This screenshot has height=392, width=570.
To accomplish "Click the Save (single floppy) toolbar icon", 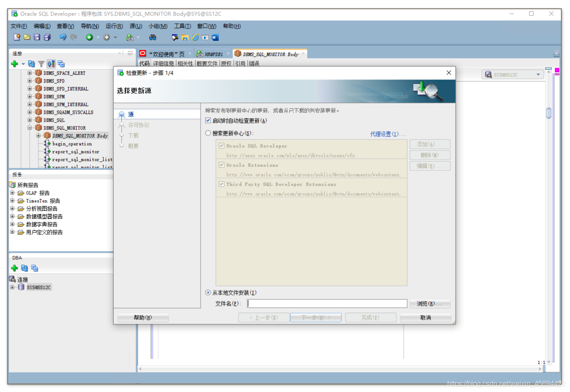I will (37, 37).
